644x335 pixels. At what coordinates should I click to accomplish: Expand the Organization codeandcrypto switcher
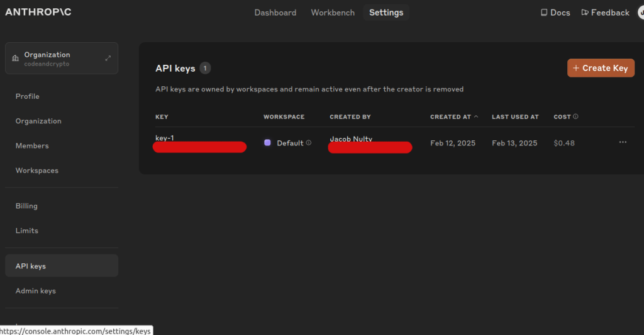click(x=62, y=59)
